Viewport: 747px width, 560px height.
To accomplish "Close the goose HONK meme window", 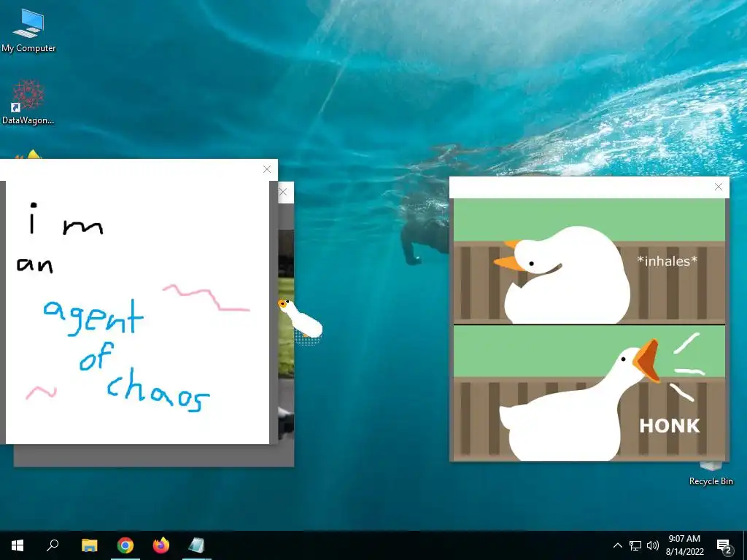I will click(x=719, y=187).
